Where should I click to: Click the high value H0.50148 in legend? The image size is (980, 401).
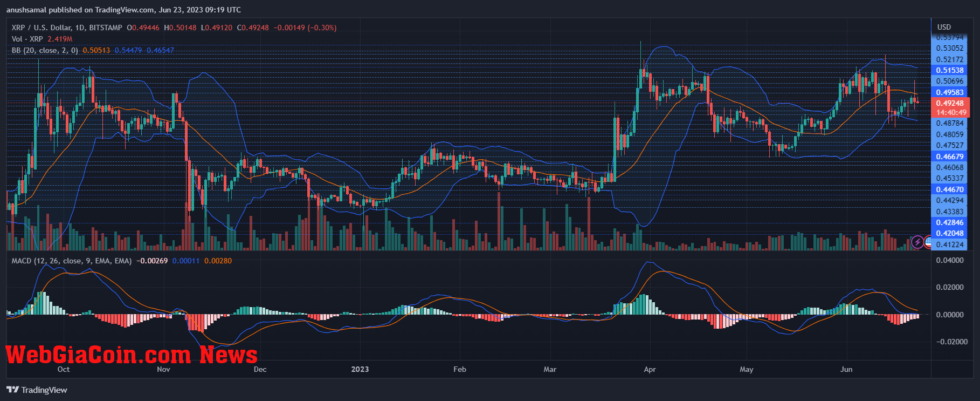(180, 28)
